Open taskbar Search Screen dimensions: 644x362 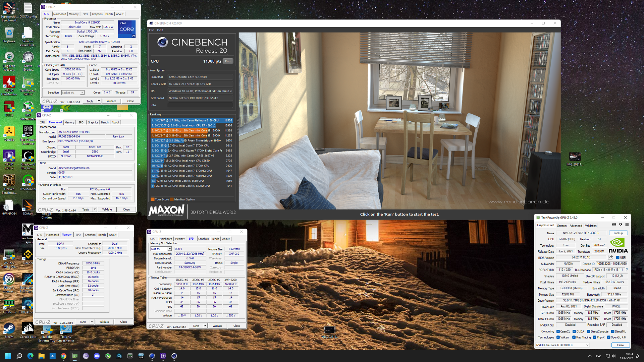click(x=19, y=356)
